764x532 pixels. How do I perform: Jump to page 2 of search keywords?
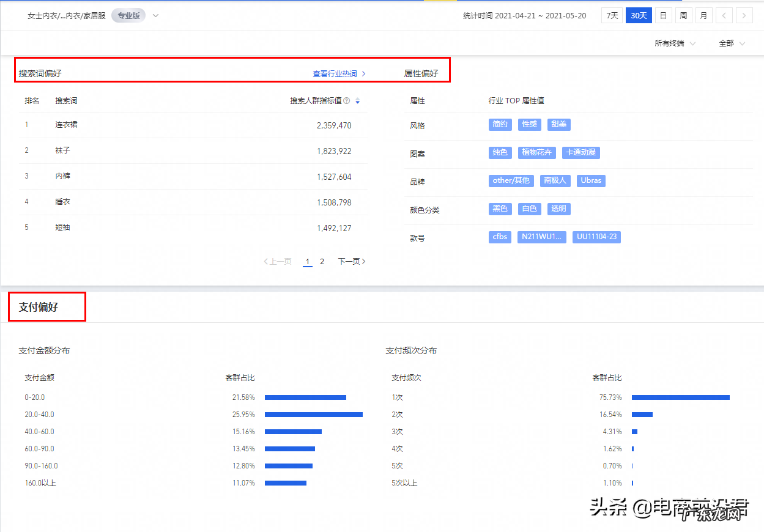[x=322, y=261]
